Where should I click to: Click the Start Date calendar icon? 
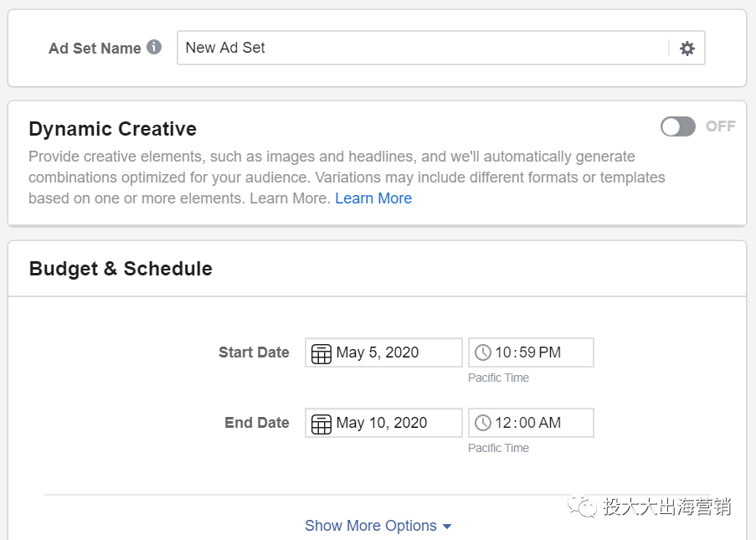pyautogui.click(x=321, y=353)
